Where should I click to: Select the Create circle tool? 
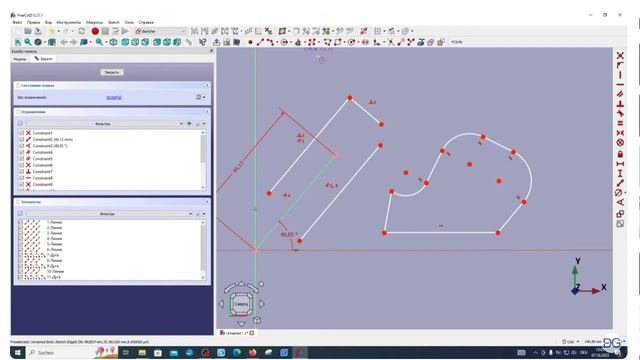pos(284,42)
